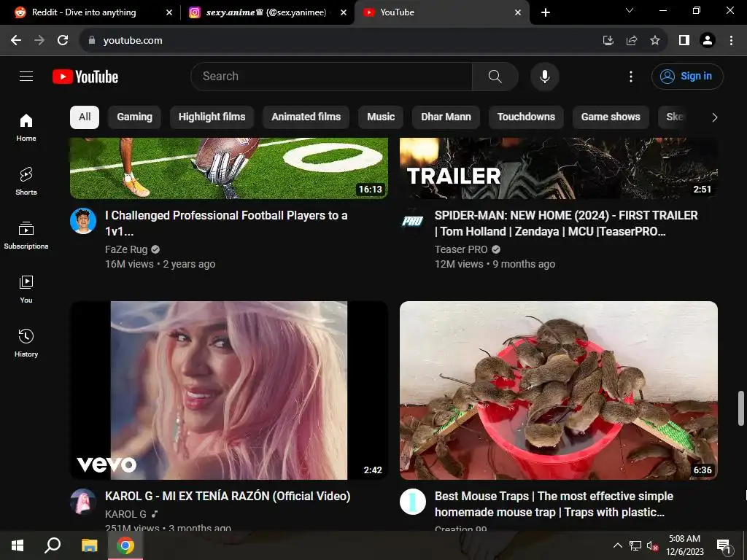Select the Game shows chip
The width and height of the screenshot is (747, 560).
611,117
